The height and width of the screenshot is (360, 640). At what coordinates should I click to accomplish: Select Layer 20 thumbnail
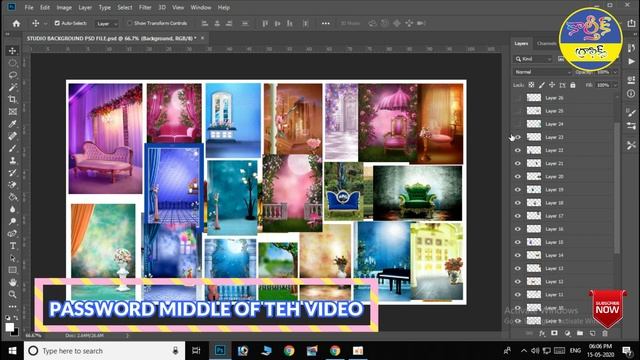[533, 176]
